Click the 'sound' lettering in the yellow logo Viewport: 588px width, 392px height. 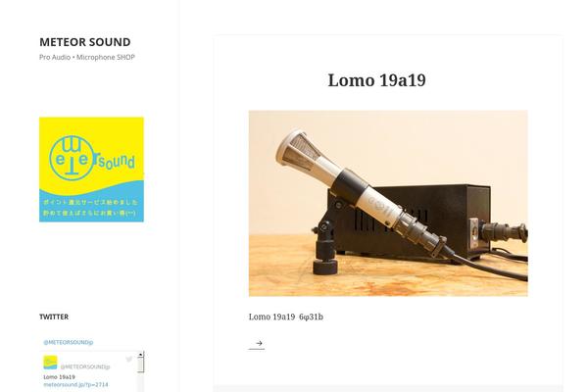click(117, 162)
